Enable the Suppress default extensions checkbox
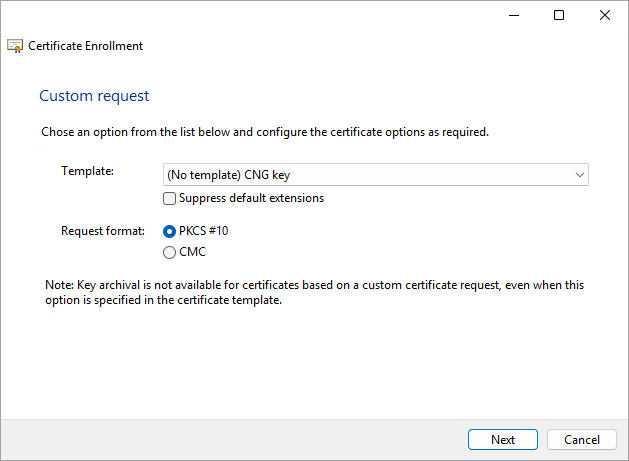 click(169, 198)
